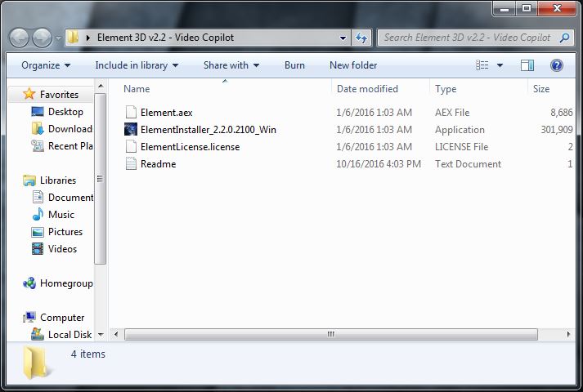Sort by Name column header
The image size is (583, 392).
(137, 89)
